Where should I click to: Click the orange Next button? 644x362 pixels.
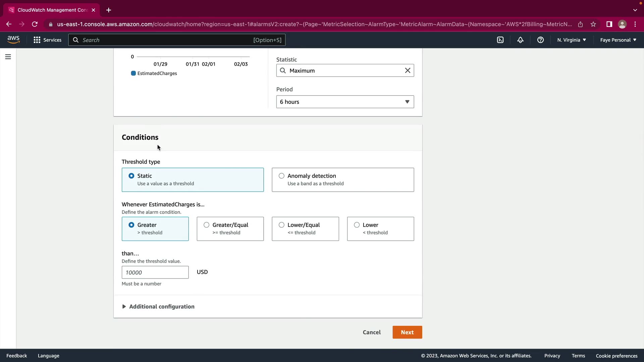click(x=407, y=332)
